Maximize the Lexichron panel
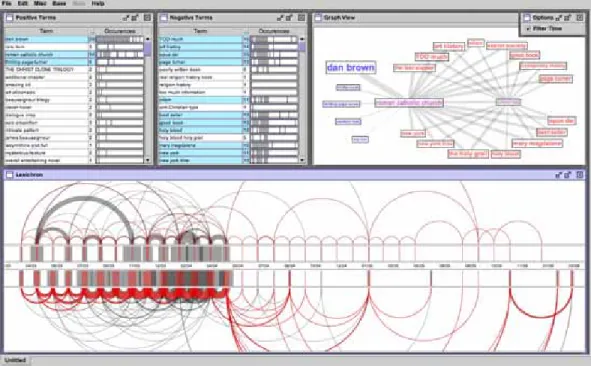 [x=568, y=175]
